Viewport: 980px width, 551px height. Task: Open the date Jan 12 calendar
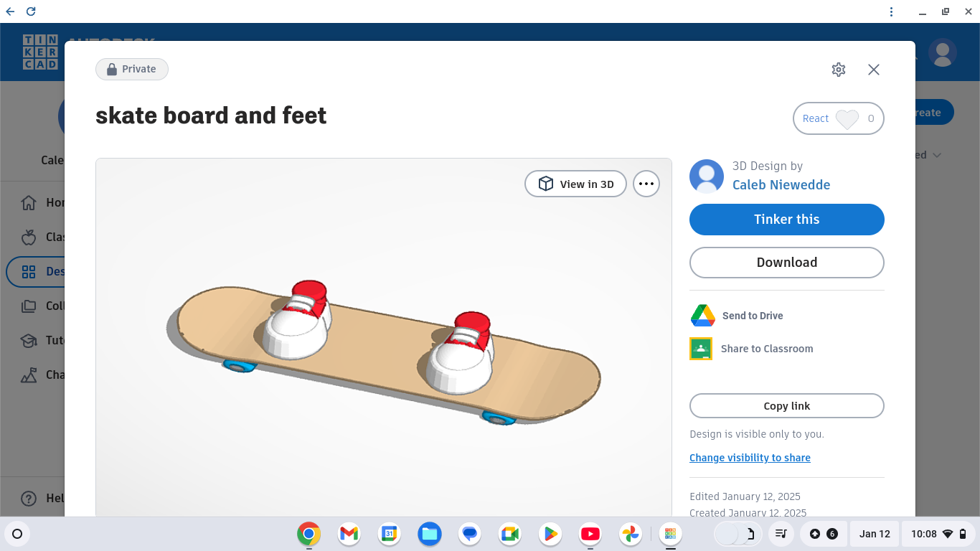[x=875, y=534]
